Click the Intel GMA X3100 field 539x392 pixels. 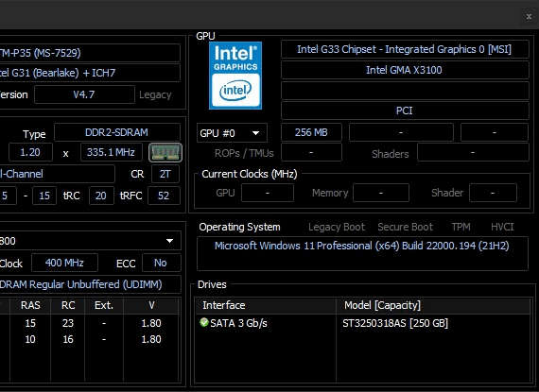(x=405, y=70)
